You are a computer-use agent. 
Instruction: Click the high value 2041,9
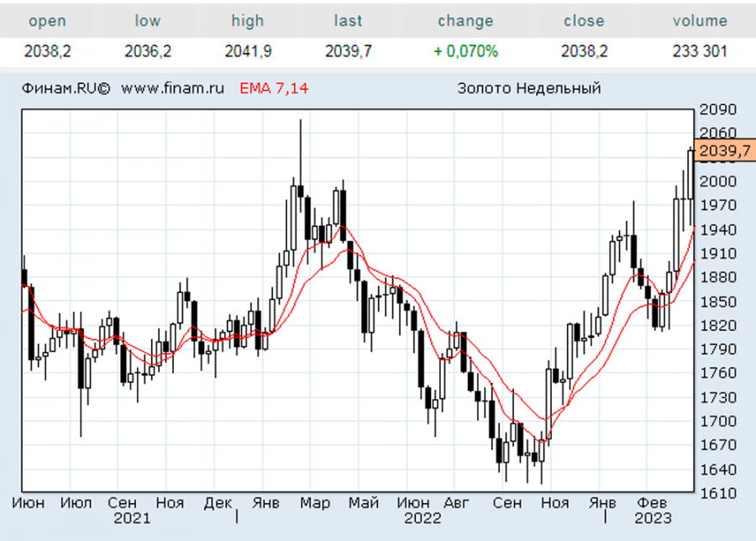[x=248, y=51]
